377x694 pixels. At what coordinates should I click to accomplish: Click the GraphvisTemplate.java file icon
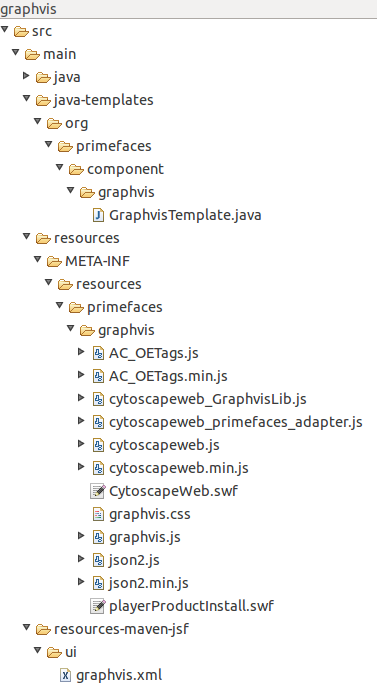98,215
